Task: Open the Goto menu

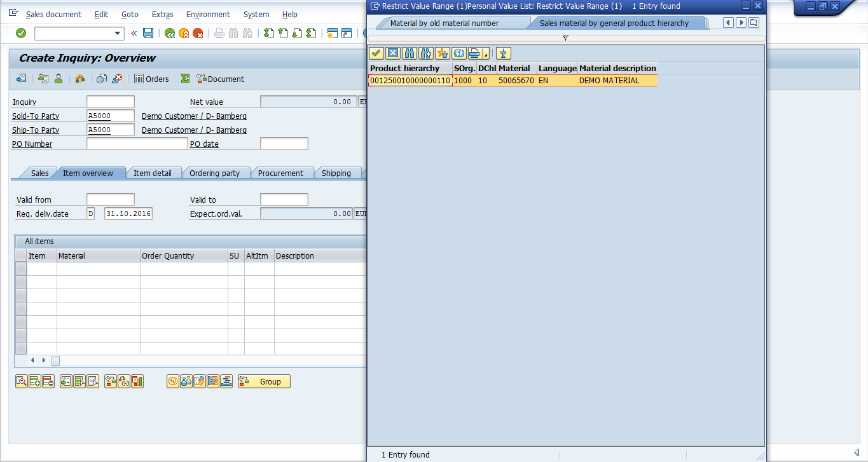Action: [x=130, y=14]
